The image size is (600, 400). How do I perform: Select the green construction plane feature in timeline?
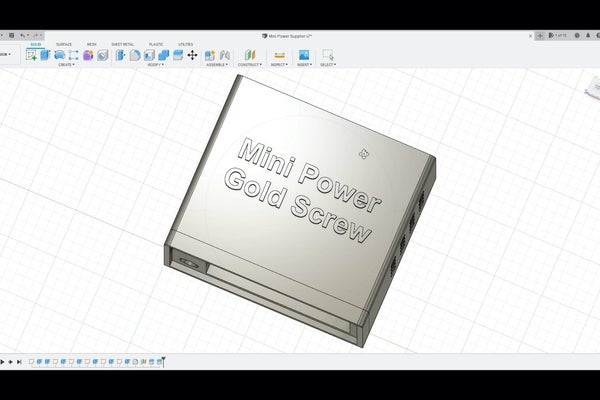pyautogui.click(x=143, y=362)
